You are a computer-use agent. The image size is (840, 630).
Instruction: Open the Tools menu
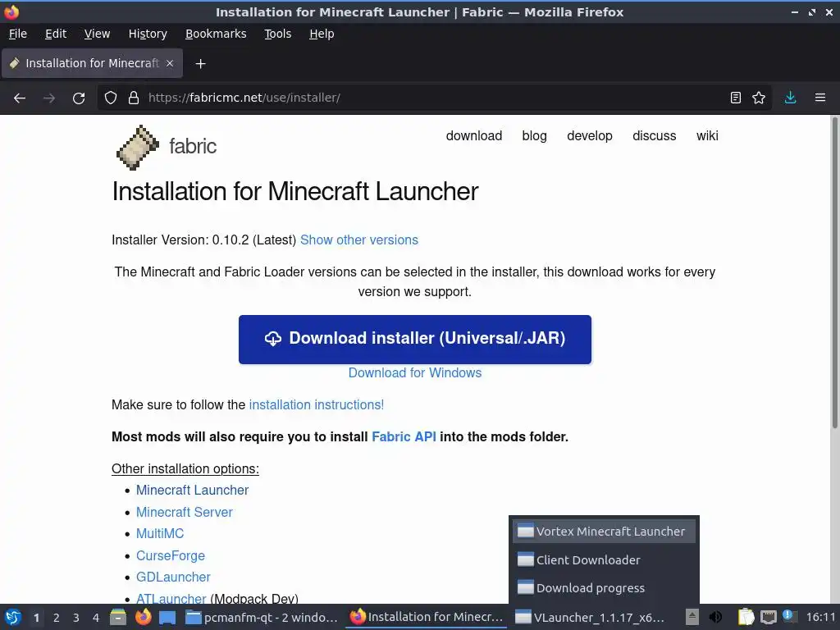tap(277, 34)
